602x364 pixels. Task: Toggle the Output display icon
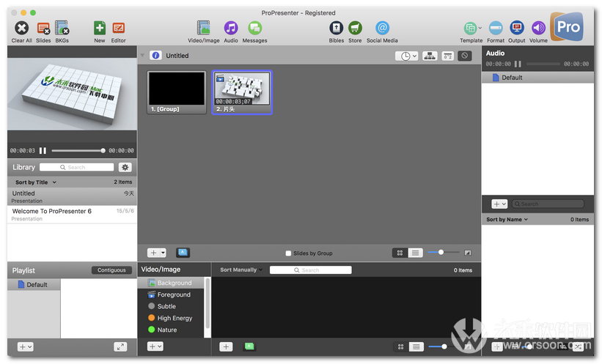(517, 29)
